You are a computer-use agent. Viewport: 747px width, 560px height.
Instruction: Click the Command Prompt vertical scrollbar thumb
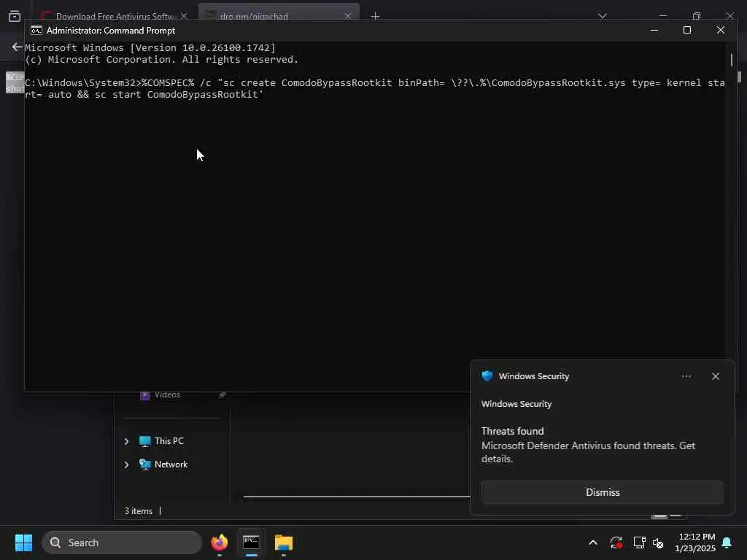(731, 60)
